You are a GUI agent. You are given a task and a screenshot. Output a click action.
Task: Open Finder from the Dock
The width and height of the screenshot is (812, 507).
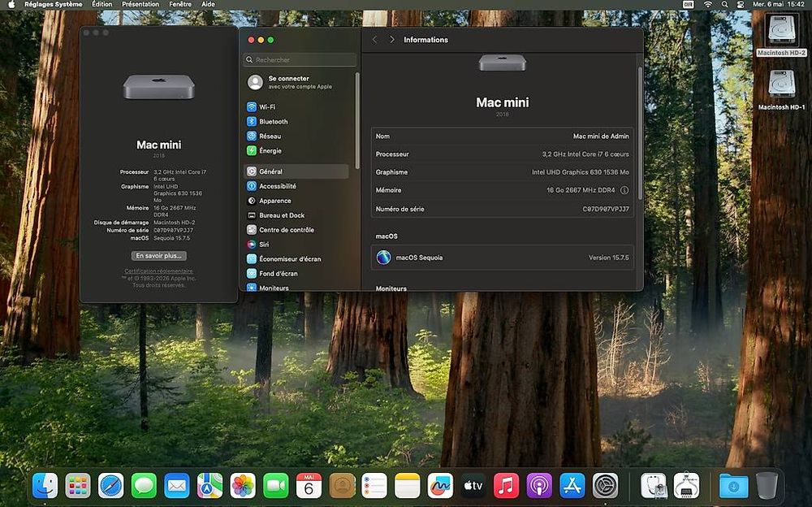pos(45,486)
